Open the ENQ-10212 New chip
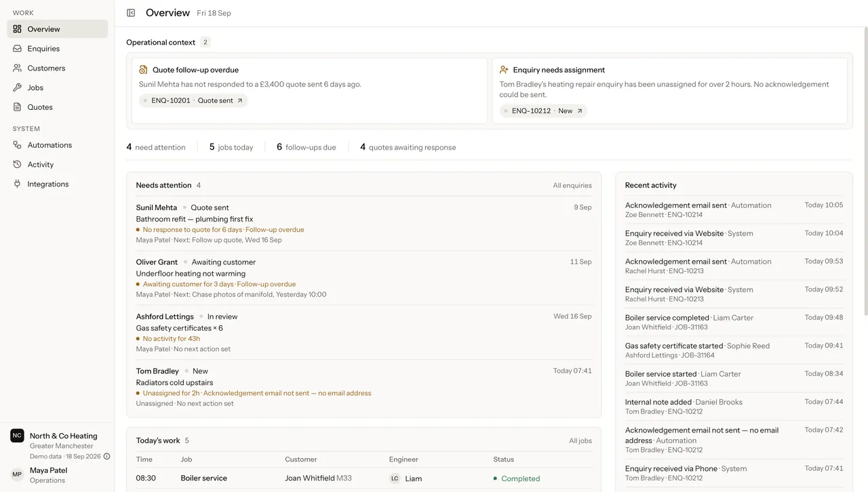Image resolution: width=868 pixels, height=492 pixels. pos(543,111)
